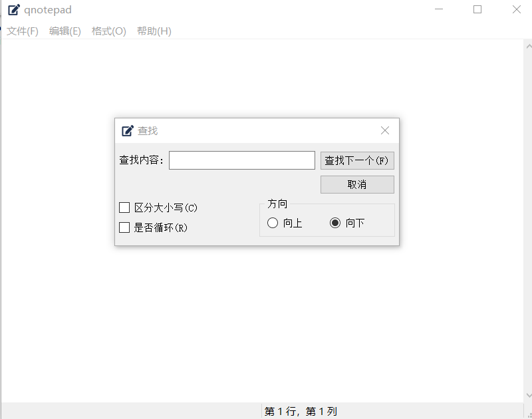Click the pencil icon in 查找 dialog title
The image size is (532, 419).
point(128,131)
